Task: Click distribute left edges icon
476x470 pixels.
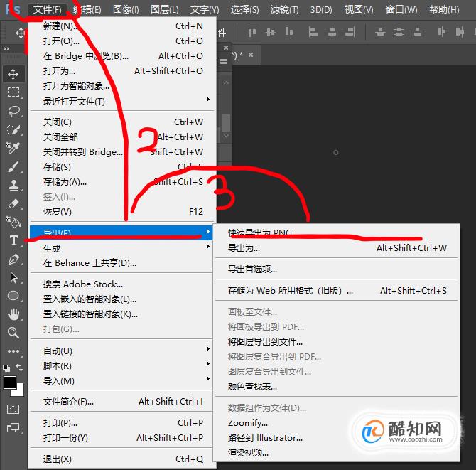Action: tap(441, 32)
